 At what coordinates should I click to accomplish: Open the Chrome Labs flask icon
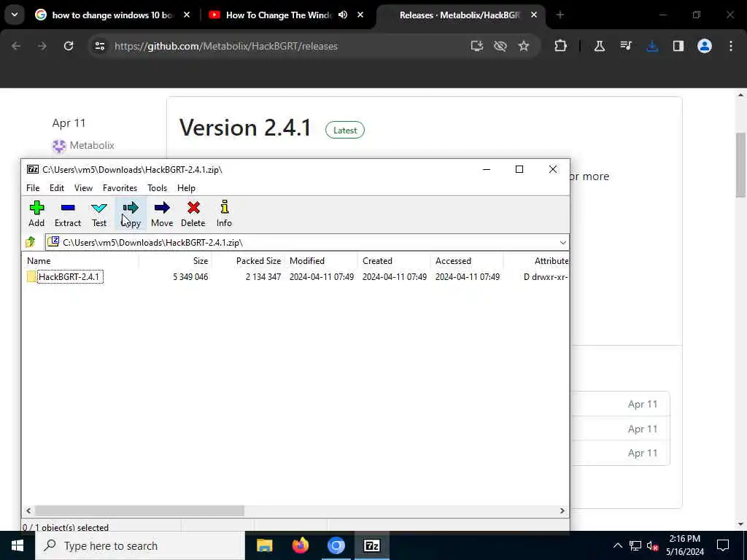pyautogui.click(x=600, y=46)
